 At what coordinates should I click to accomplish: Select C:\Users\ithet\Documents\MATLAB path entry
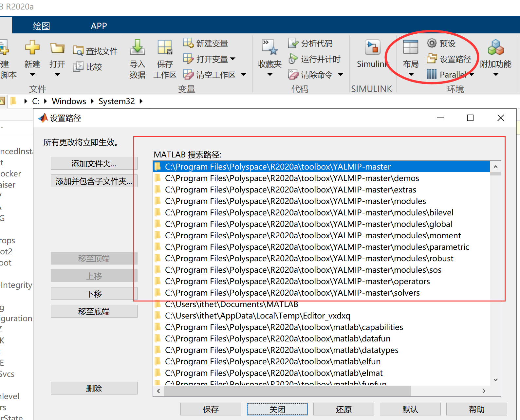click(321, 304)
